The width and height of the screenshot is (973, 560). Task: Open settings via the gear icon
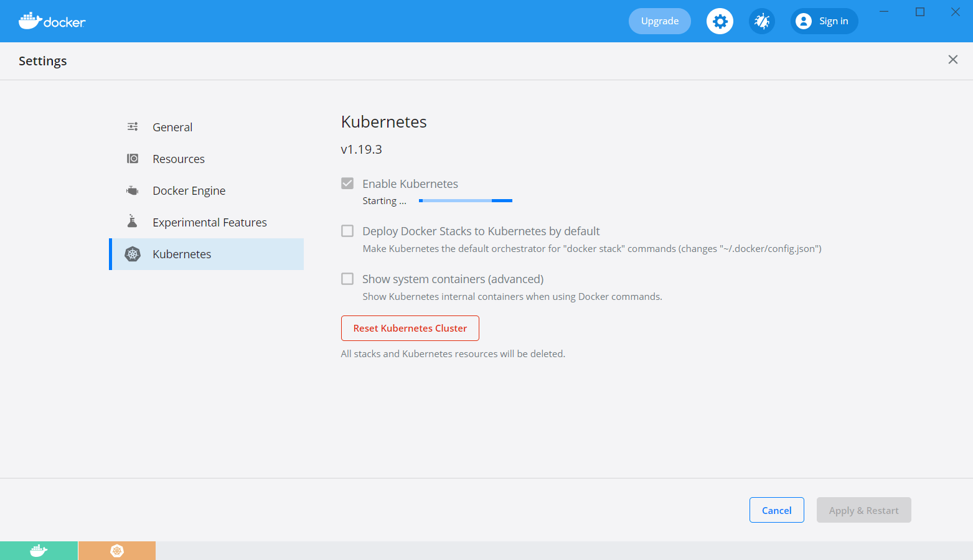[720, 21]
